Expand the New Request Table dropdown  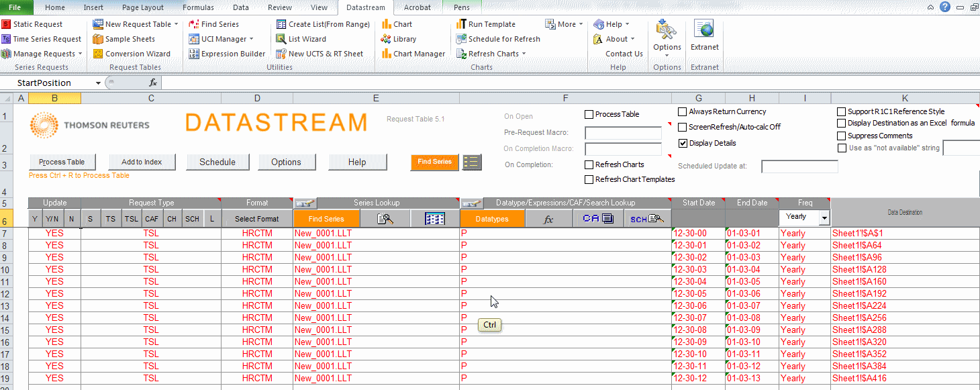[x=177, y=24]
